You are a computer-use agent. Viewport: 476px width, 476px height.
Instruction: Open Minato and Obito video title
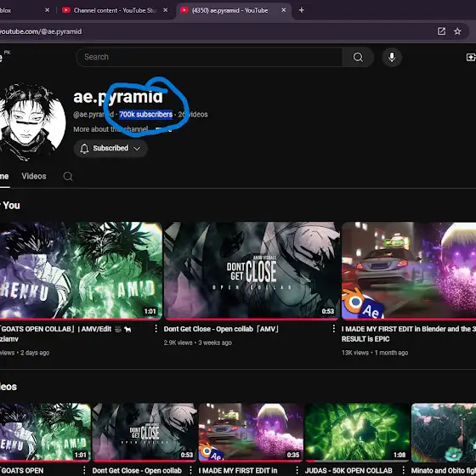click(444, 471)
